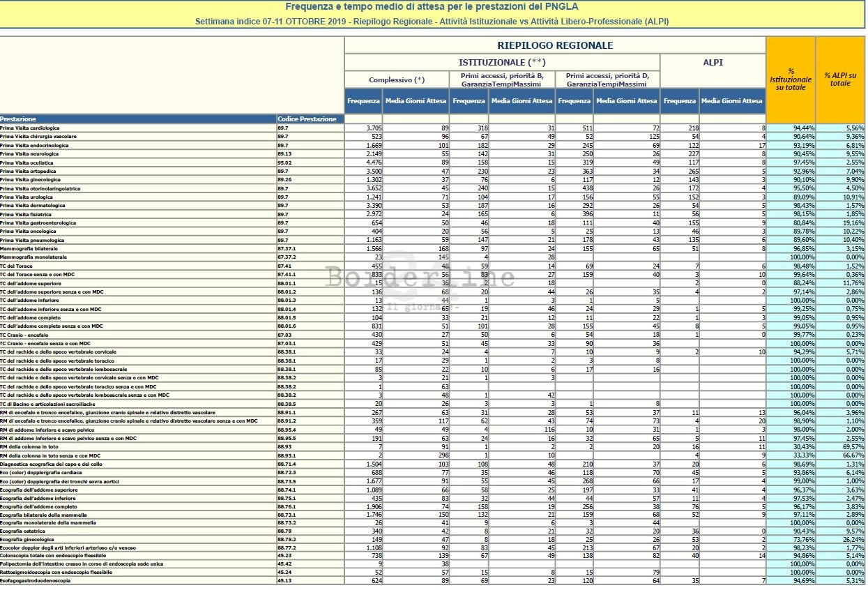Click the "Primi accessi, priorità D" header
868x590 pixels.
tap(607, 80)
